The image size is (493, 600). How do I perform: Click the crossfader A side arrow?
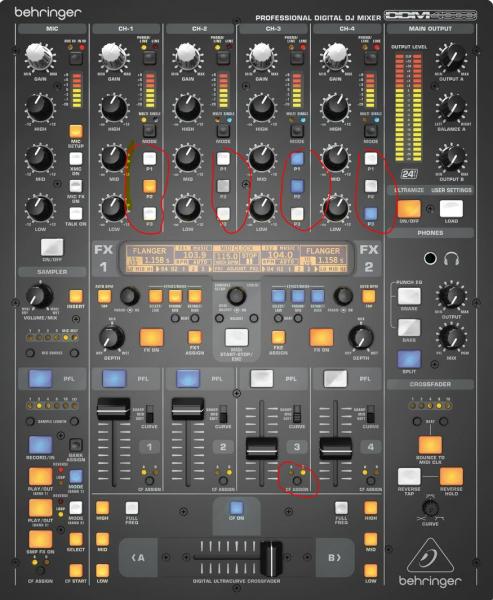pos(138,558)
